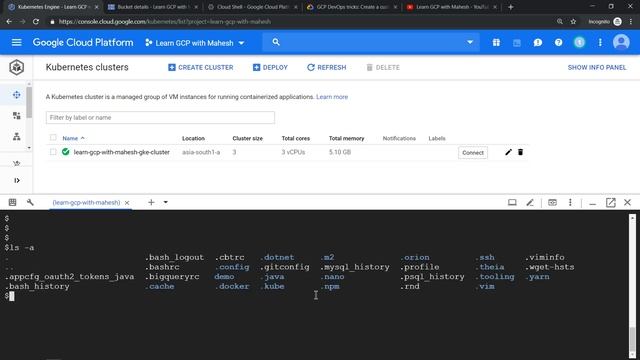The width and height of the screenshot is (640, 360).
Task: Click the search magnifier icon in header
Action: pyautogui.click(x=276, y=42)
